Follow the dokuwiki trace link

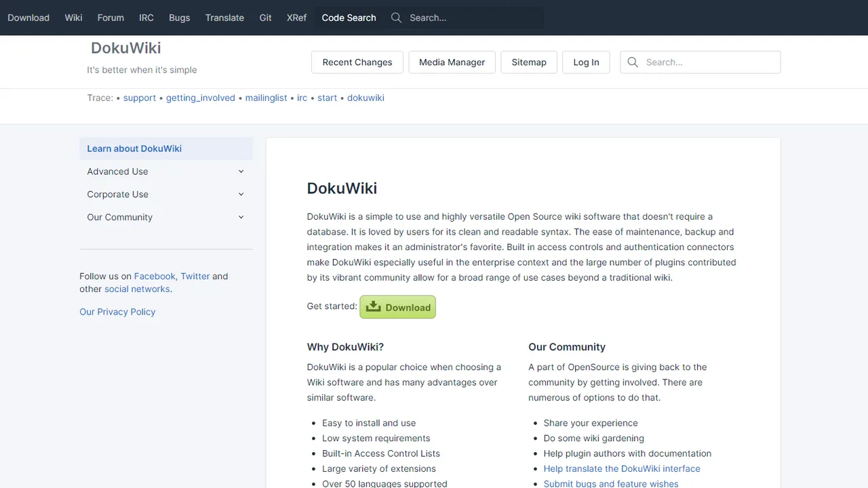[366, 98]
